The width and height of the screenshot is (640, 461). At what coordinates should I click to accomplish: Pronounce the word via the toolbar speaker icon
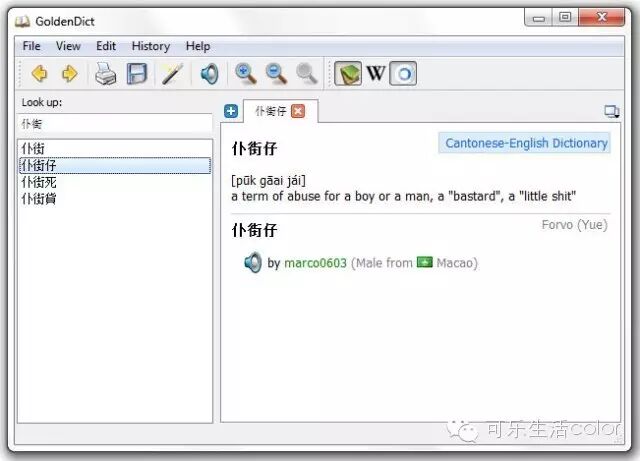[x=210, y=74]
